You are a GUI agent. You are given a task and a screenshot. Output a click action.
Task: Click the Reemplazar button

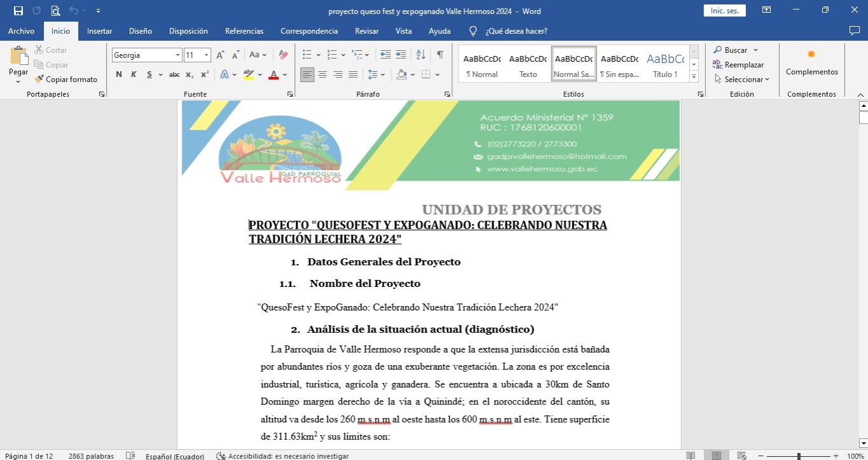pos(738,65)
